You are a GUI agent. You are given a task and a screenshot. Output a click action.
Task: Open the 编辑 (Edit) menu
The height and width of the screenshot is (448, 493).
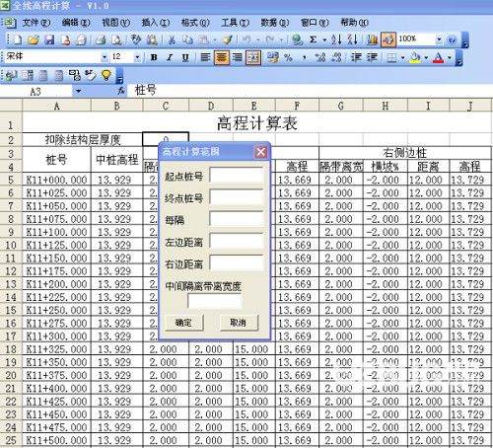click(x=76, y=23)
